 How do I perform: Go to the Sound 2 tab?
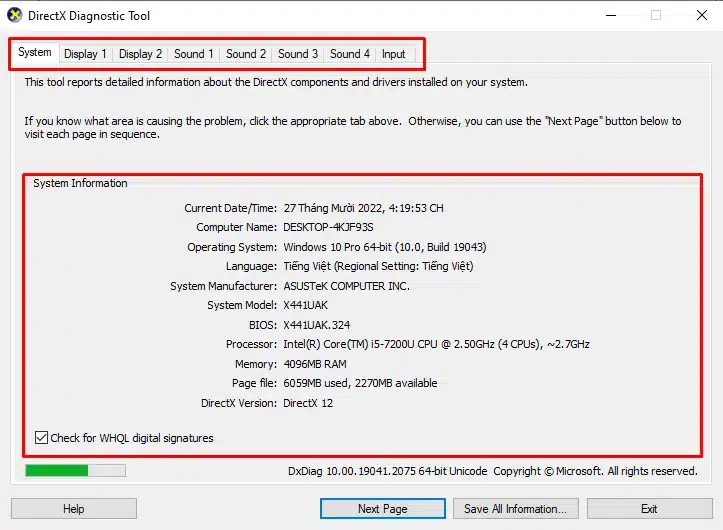pos(246,54)
